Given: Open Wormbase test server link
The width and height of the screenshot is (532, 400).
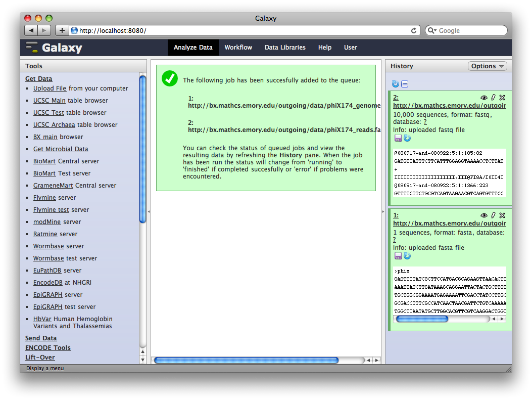Looking at the screenshot, I should point(49,258).
